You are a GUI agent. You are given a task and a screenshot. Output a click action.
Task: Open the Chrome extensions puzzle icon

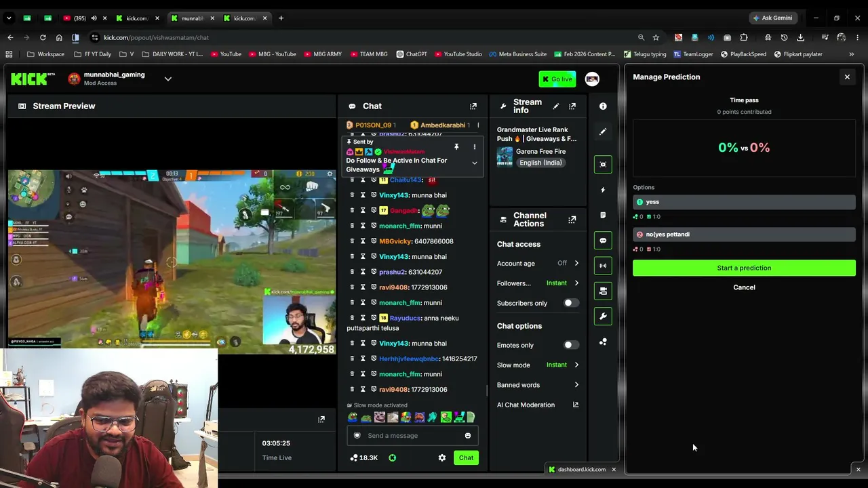tap(744, 37)
